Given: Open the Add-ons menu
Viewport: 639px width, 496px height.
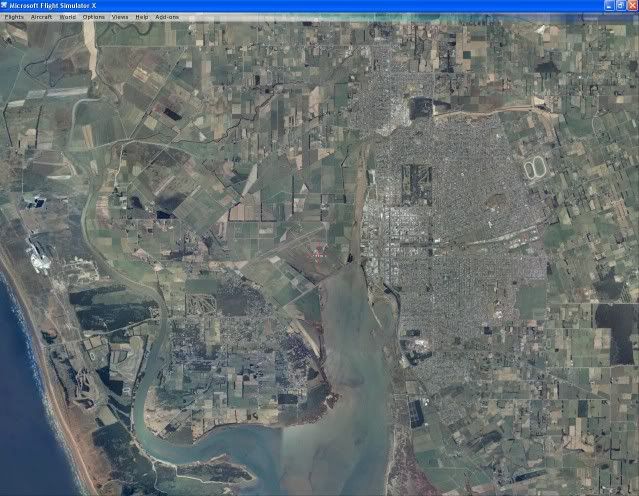Looking at the screenshot, I should click(x=166, y=17).
